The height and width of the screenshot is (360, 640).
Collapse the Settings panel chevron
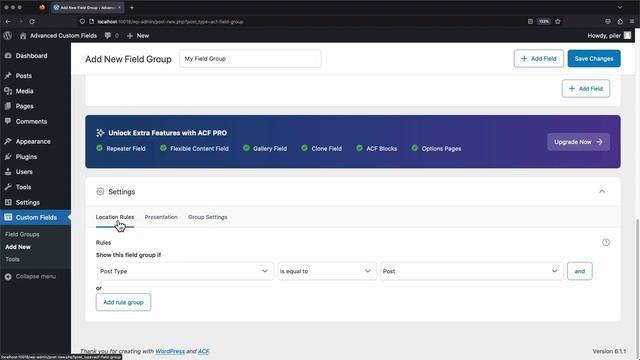coord(602,191)
